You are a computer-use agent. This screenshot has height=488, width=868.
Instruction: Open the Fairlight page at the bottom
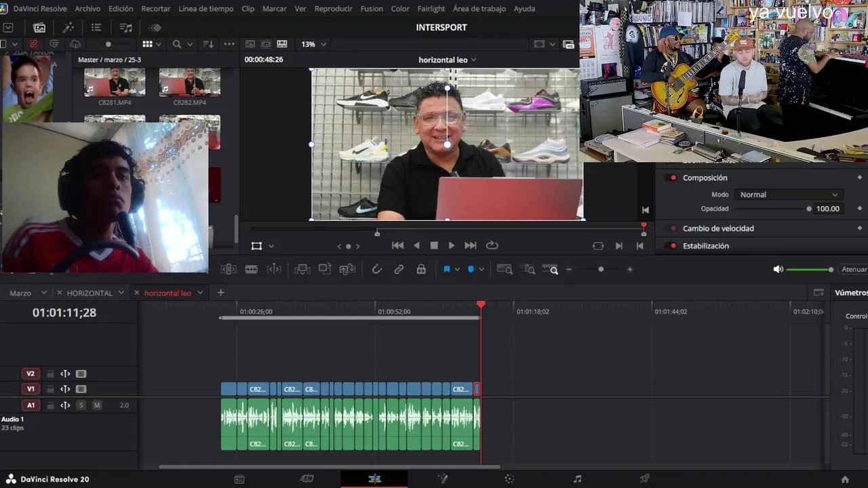(577, 479)
